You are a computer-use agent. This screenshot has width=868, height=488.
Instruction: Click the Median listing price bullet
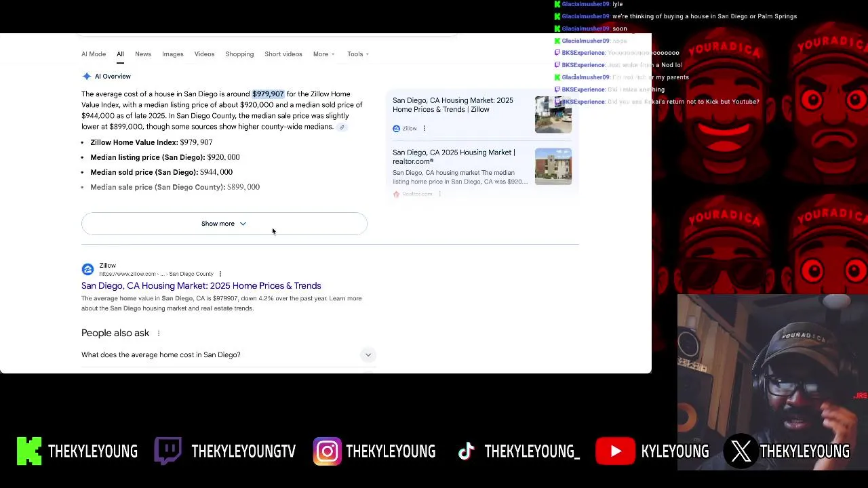pos(165,157)
